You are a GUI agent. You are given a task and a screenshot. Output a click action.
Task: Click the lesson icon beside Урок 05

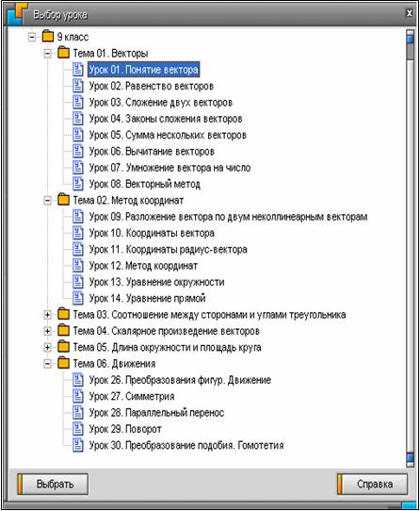coord(78,135)
